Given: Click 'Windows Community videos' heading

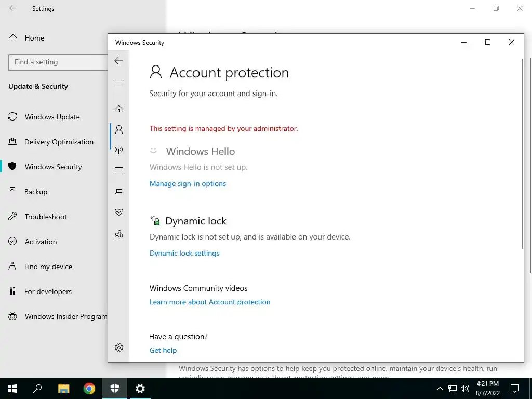Looking at the screenshot, I should pyautogui.click(x=198, y=288).
